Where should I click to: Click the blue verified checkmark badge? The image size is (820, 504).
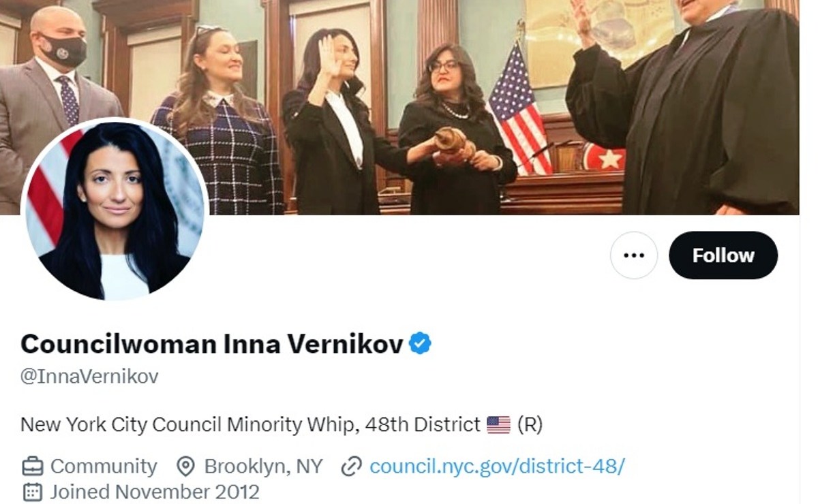[x=420, y=344]
